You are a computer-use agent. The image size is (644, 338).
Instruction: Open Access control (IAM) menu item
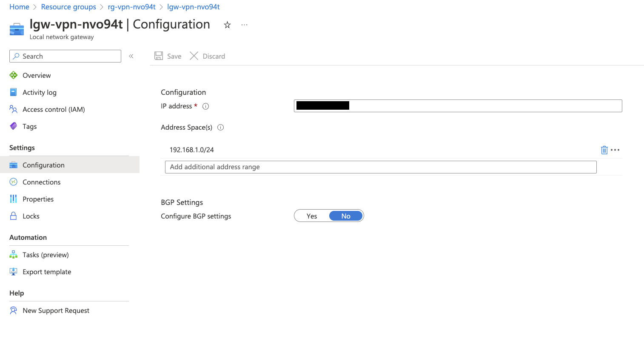click(x=54, y=109)
